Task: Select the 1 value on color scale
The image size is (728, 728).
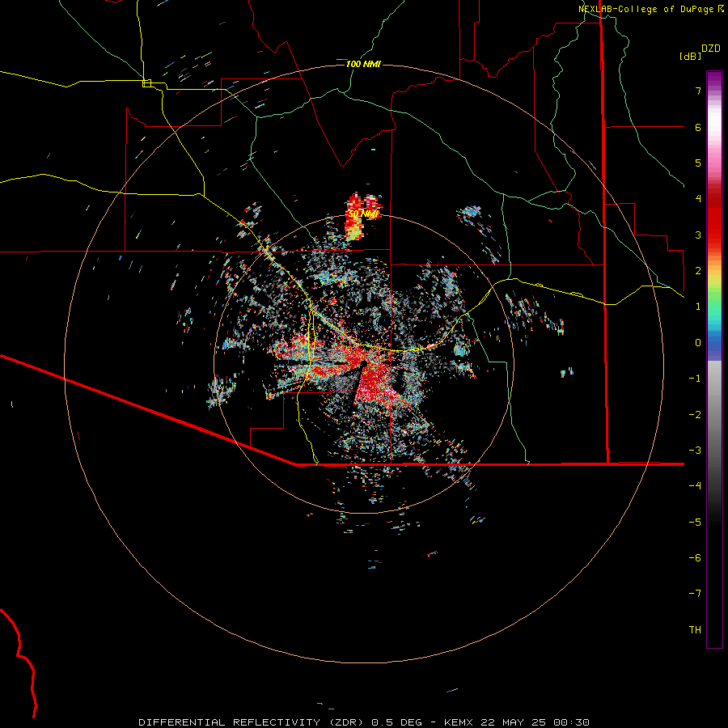Action: [x=698, y=307]
